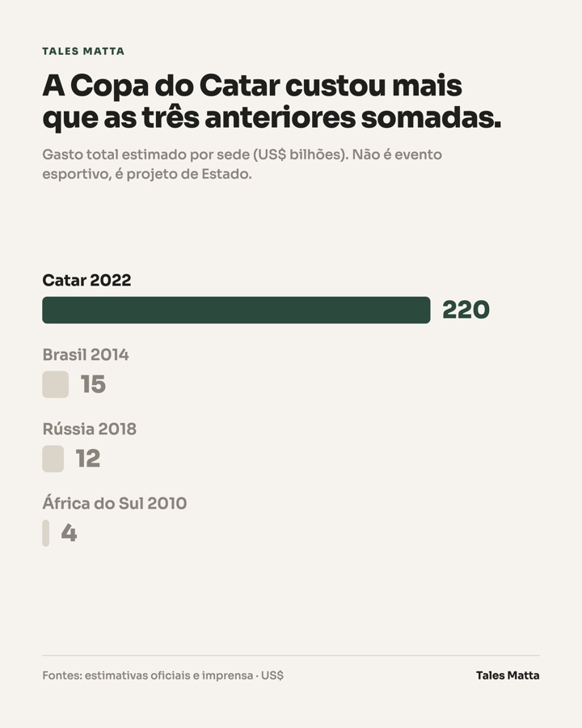The height and width of the screenshot is (728, 582).
Task: Select the value 15 for Brasil
Action: [x=93, y=384]
